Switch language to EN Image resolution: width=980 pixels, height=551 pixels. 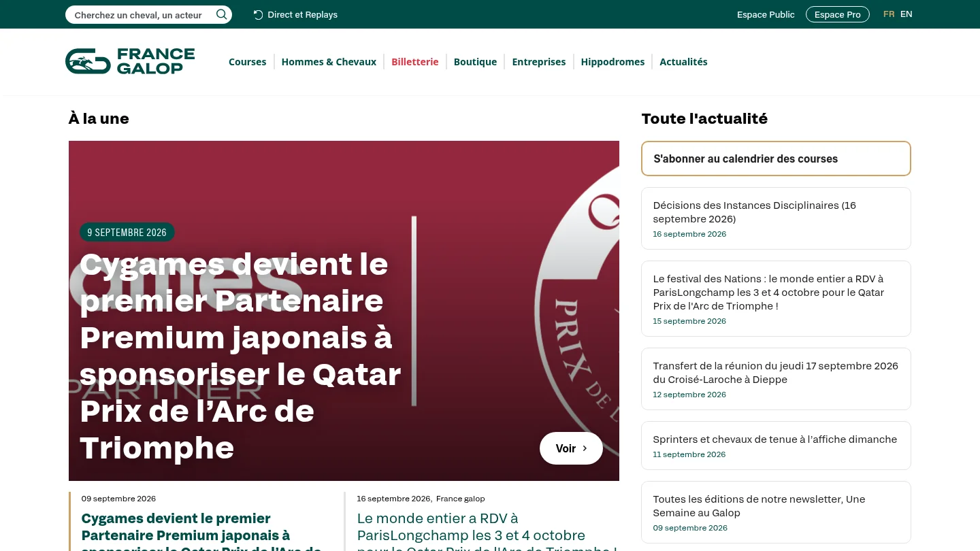point(906,14)
